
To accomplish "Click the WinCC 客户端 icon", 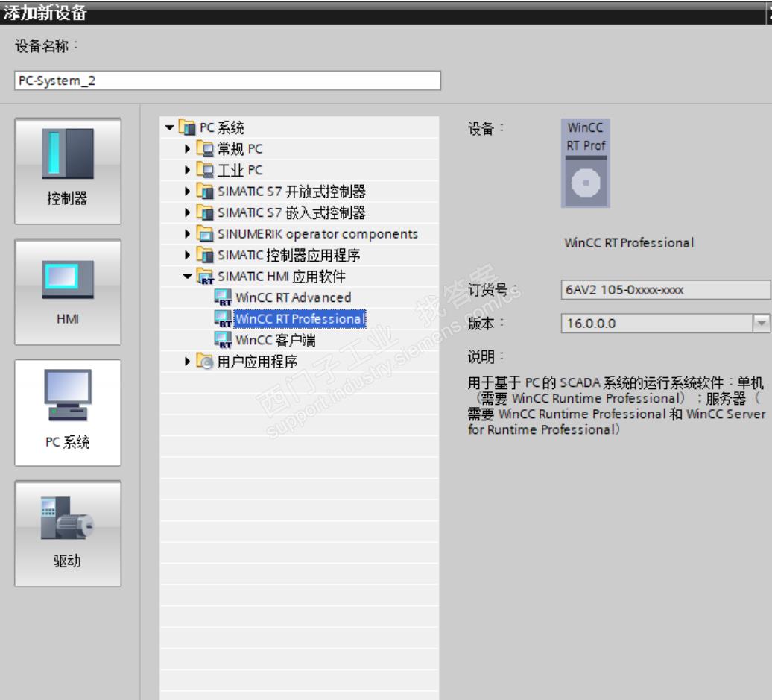I will [223, 339].
